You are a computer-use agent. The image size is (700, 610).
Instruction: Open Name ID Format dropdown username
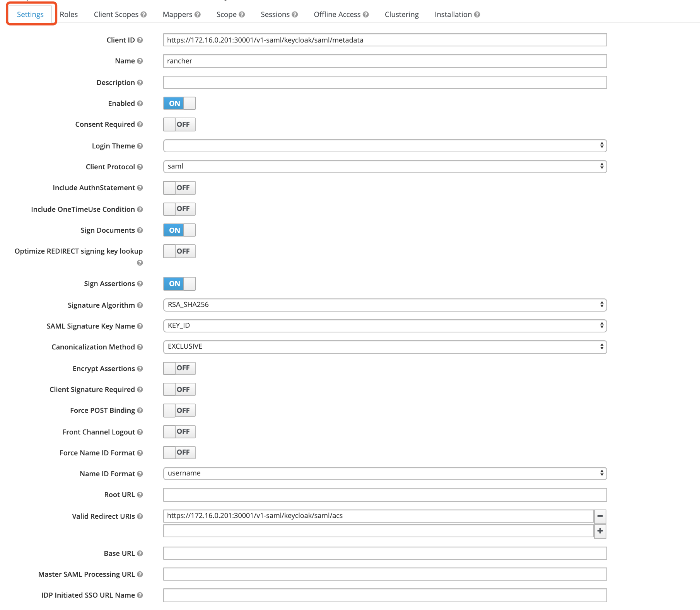pyautogui.click(x=385, y=474)
